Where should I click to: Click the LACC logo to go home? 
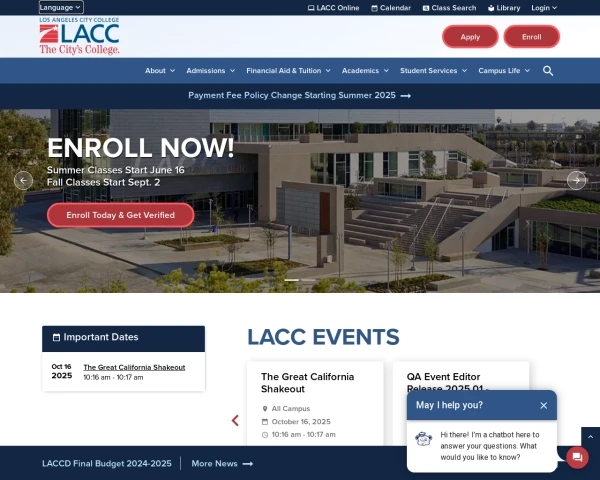pyautogui.click(x=79, y=36)
